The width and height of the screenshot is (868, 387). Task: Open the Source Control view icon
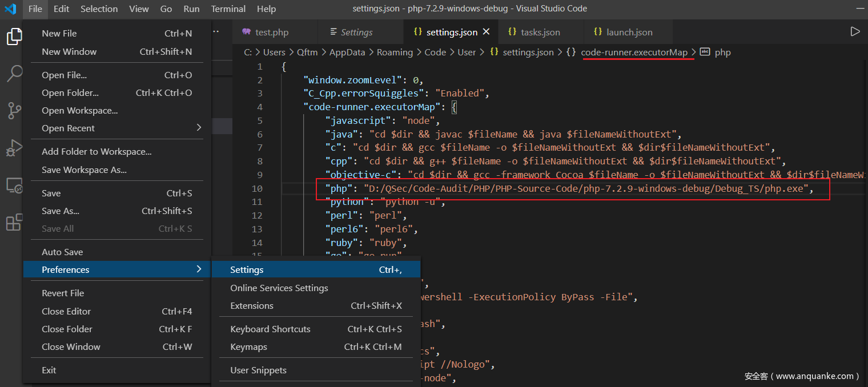point(14,111)
